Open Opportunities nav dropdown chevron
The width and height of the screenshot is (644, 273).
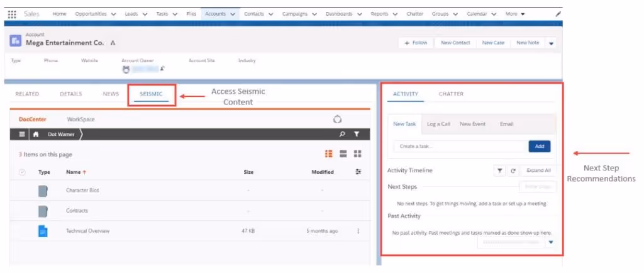[x=114, y=14]
